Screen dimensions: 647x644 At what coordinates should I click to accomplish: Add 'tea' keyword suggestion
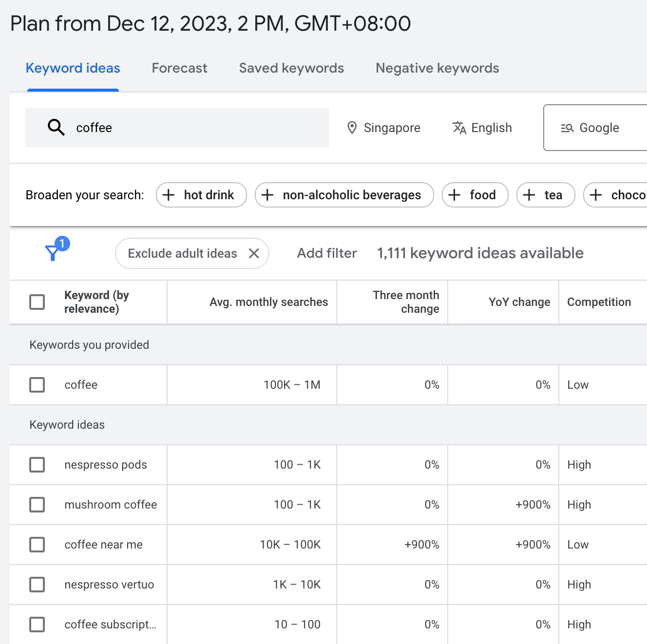(x=545, y=195)
